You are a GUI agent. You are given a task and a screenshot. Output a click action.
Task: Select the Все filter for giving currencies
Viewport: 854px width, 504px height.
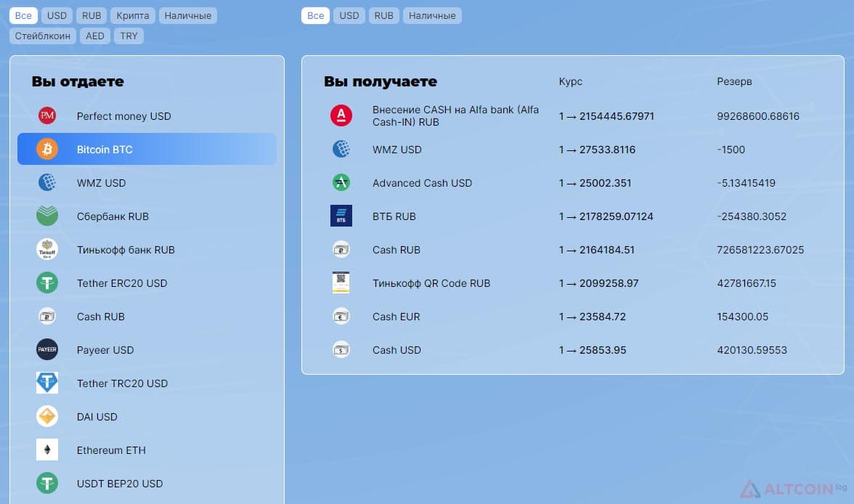[x=23, y=15]
